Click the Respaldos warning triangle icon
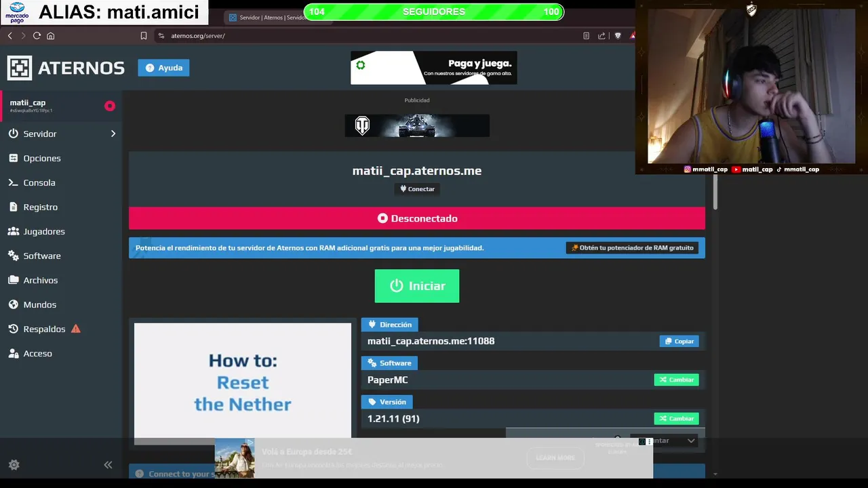The image size is (868, 488). pyautogui.click(x=76, y=329)
